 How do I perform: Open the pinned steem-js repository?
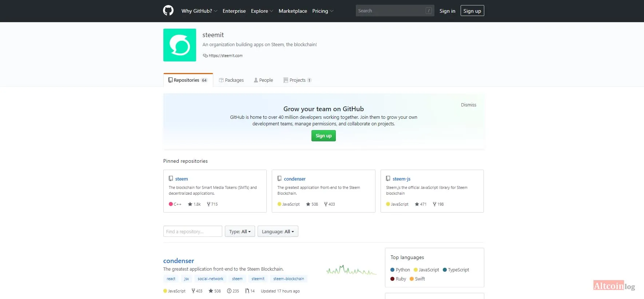coord(401,179)
